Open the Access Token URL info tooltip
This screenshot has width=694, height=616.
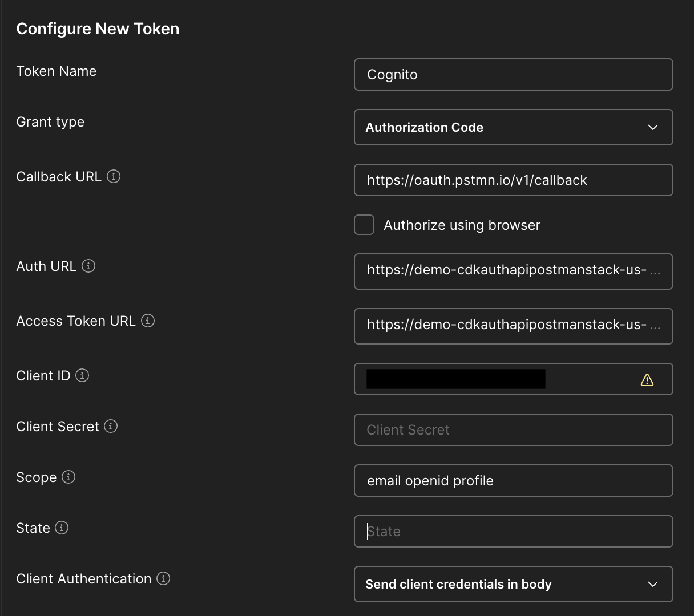(x=147, y=321)
